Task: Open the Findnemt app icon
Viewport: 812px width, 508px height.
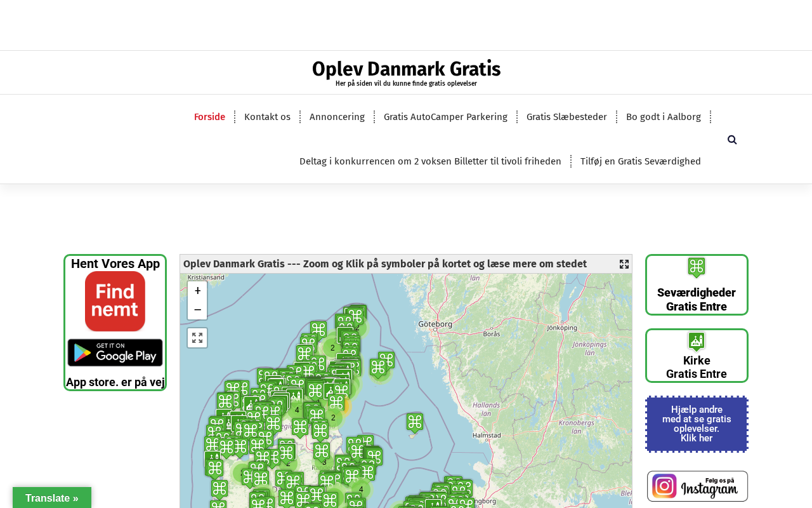Action: [x=115, y=301]
